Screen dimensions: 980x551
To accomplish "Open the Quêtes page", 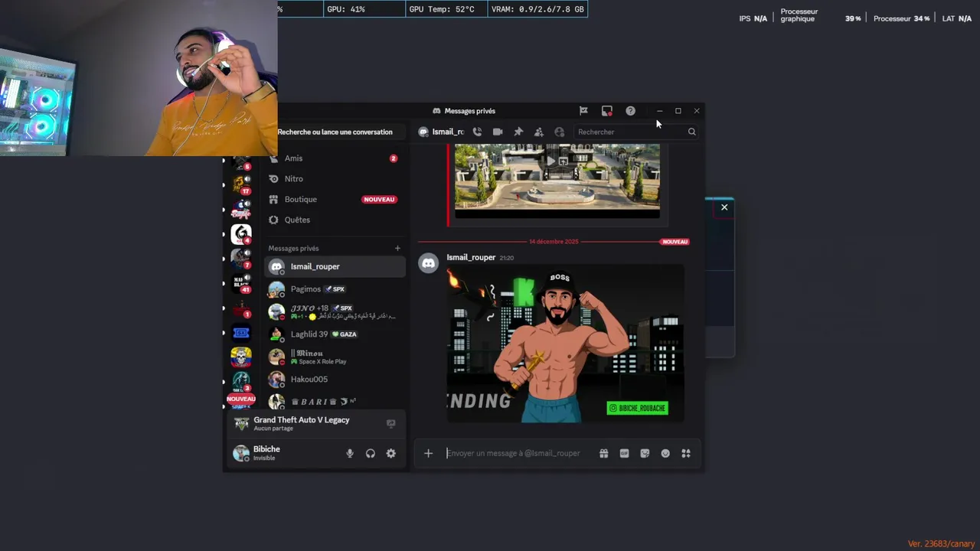I will (335, 220).
